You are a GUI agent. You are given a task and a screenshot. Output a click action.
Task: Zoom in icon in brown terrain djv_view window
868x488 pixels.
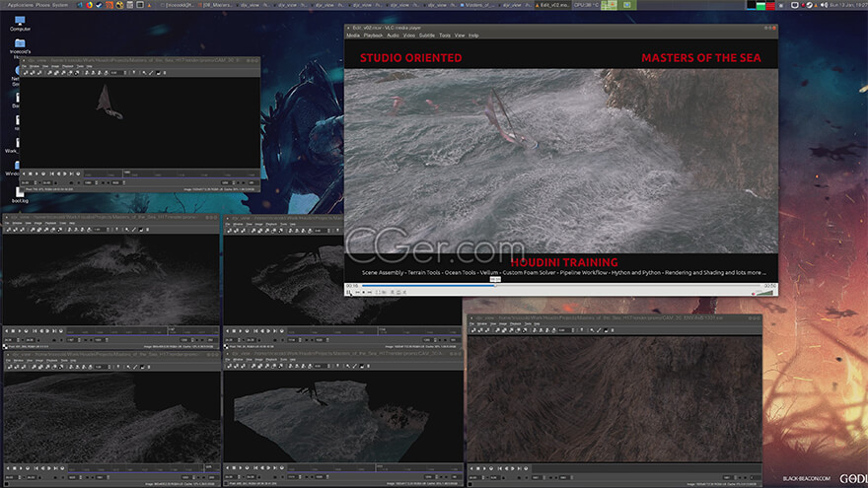(535, 330)
